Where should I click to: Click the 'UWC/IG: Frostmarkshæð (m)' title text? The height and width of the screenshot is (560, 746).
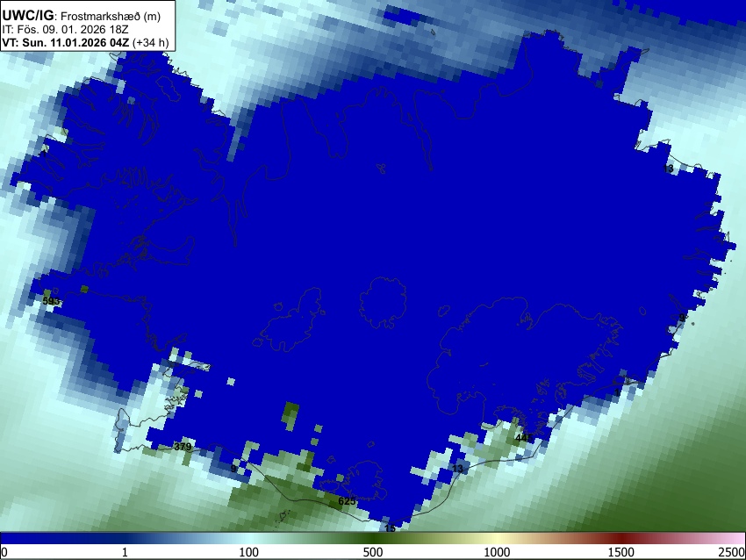pos(82,16)
